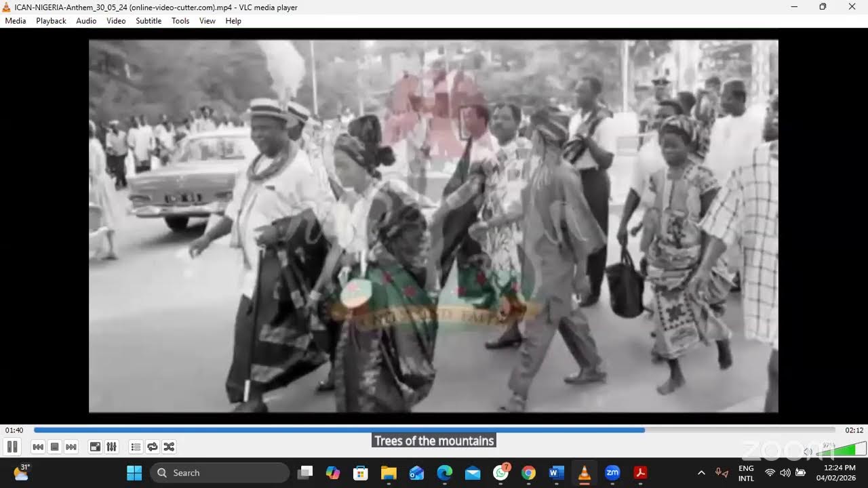
Task: Open File Explorer from the taskbar
Action: point(389,473)
